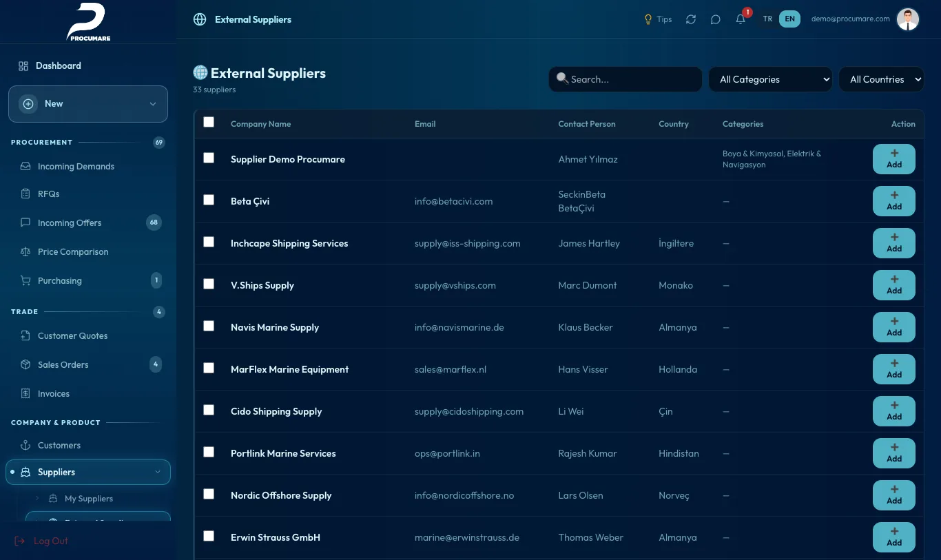This screenshot has width=941, height=560.
Task: Click the Procurement 69 count badge
Action: (x=159, y=143)
